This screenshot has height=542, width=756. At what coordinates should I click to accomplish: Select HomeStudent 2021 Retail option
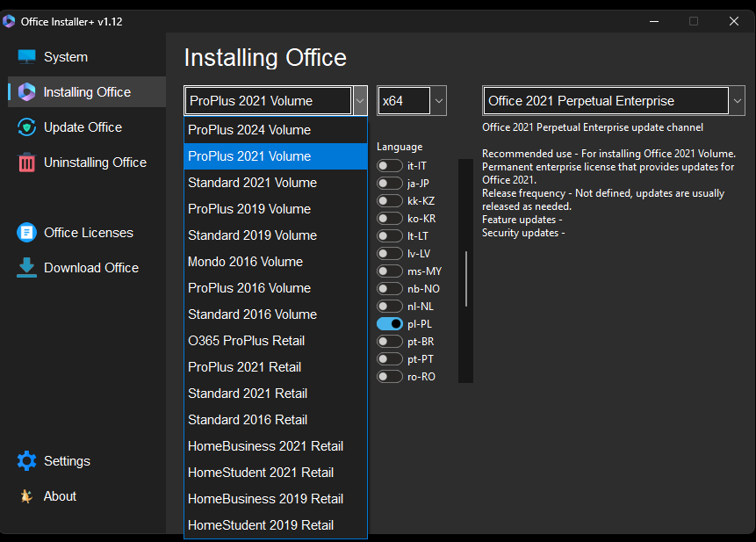[276, 473]
